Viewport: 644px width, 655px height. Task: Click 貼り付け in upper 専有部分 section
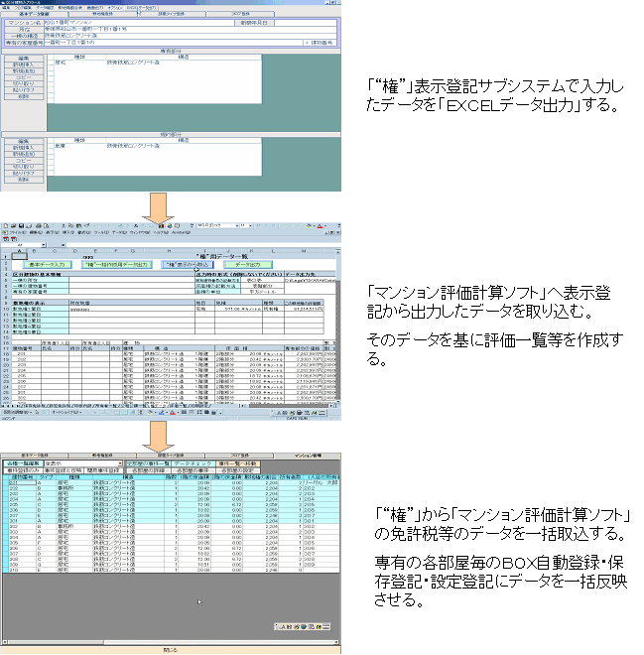click(x=24, y=89)
